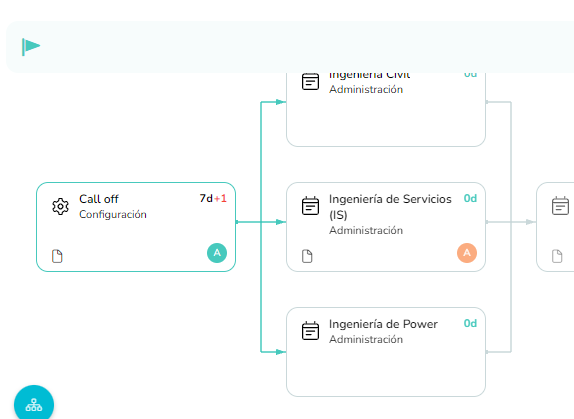Image resolution: width=574 pixels, height=419 pixels.
Task: Open the document icon on the Call off card
Action: point(57,256)
